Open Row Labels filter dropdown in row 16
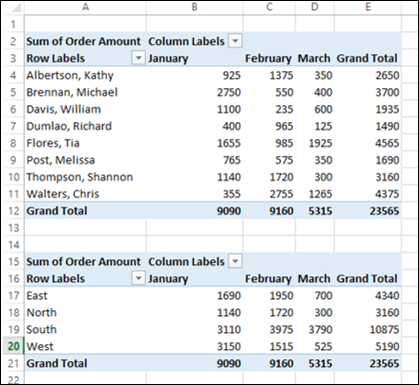 [x=139, y=278]
